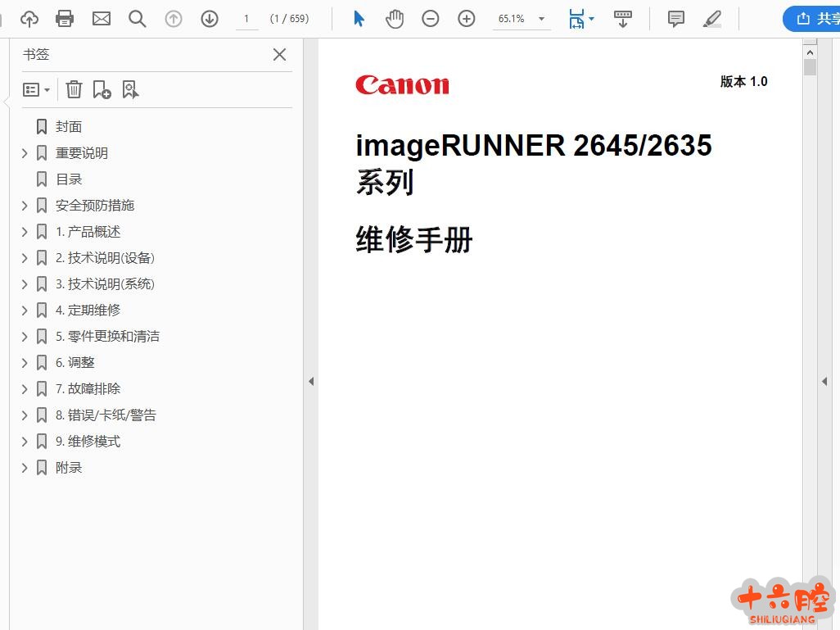The image size is (840, 630).
Task: Select the 4. 定期维修 bookmark
Action: (x=88, y=310)
